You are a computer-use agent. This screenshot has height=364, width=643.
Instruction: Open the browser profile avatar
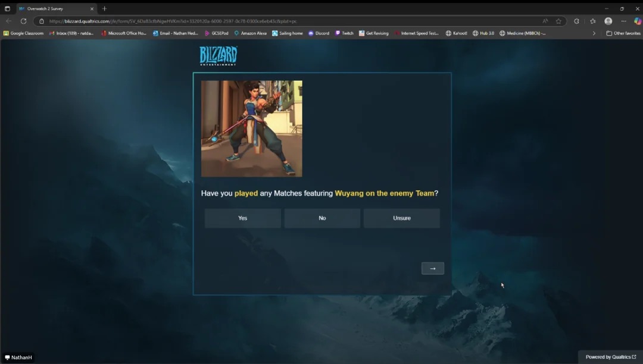[608, 21]
